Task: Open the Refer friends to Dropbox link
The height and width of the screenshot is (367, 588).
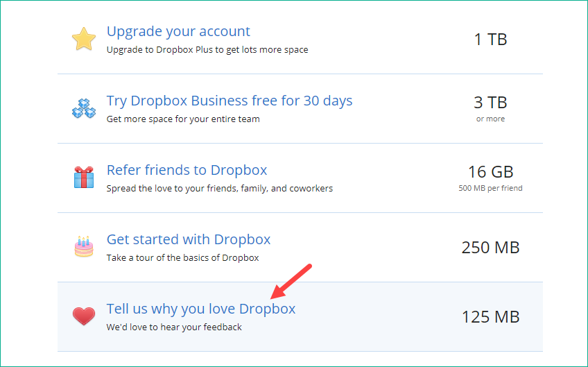Action: click(187, 170)
